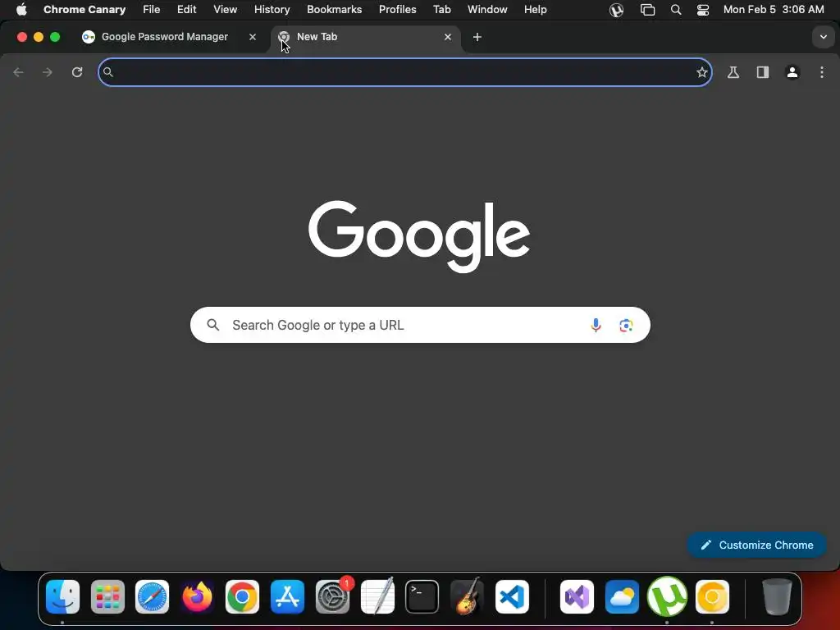Open System Settings from the dock
This screenshot has width=840, height=630.
[x=332, y=596]
